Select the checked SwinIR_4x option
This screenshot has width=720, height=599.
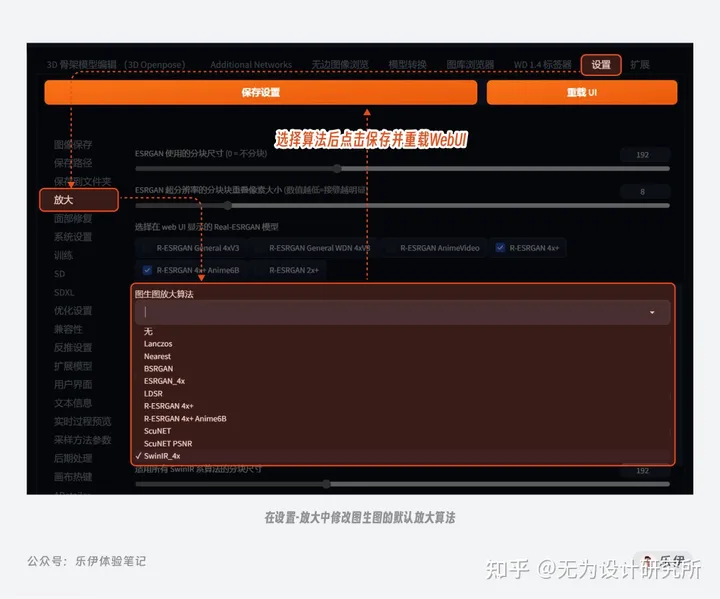coord(162,456)
